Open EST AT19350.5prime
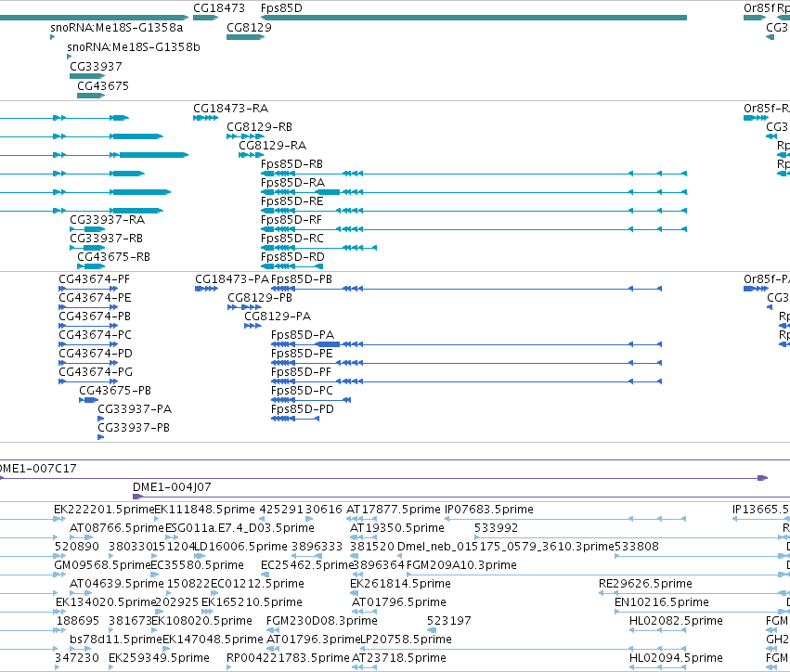The image size is (790, 672). pyautogui.click(x=397, y=528)
